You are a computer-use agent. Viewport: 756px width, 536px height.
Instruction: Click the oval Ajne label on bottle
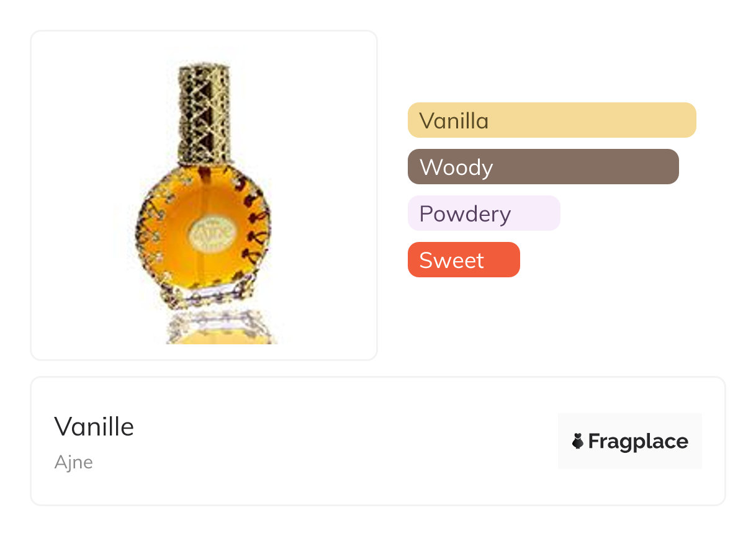204,233
